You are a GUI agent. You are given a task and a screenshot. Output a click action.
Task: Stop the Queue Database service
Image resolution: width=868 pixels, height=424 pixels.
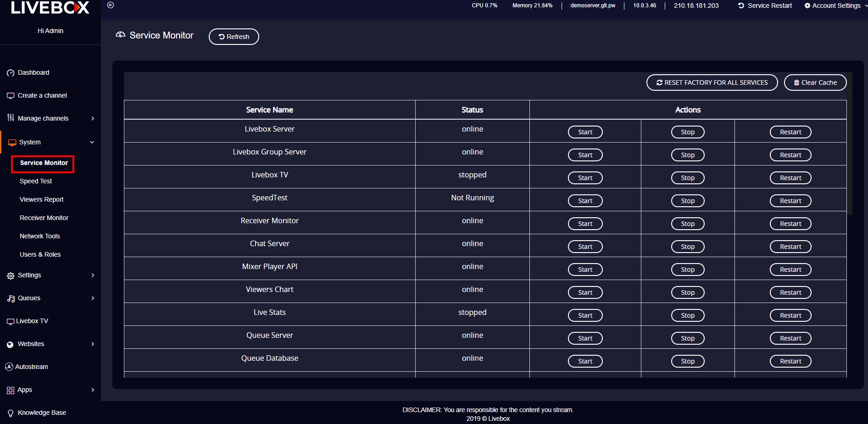pos(688,361)
